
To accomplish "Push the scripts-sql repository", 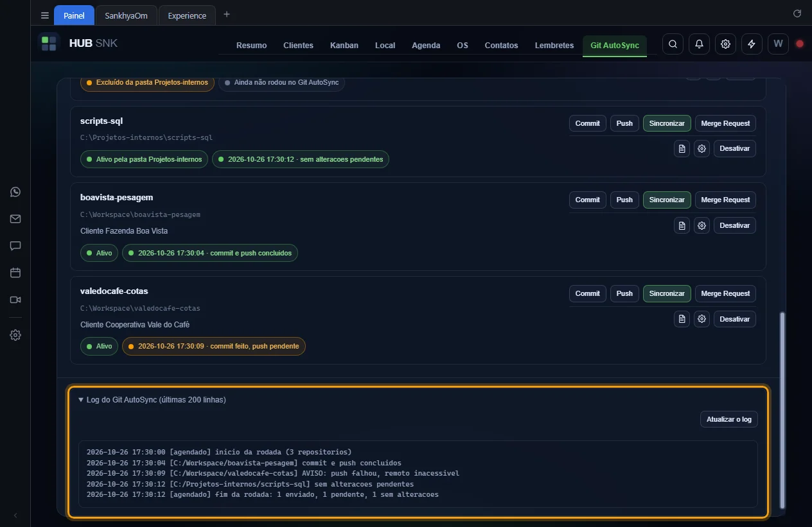I will click(624, 123).
